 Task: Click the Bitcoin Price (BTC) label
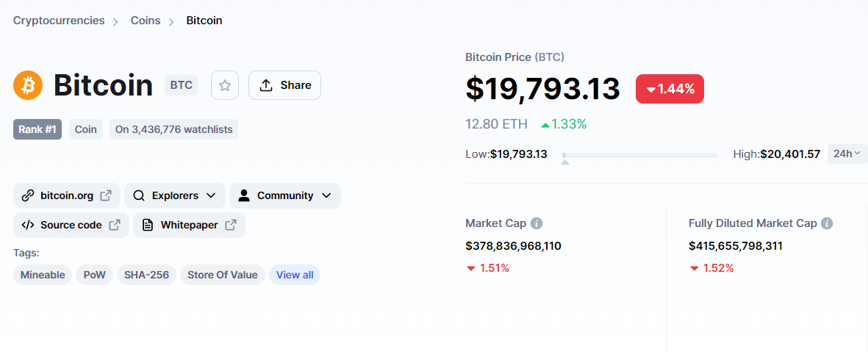514,57
